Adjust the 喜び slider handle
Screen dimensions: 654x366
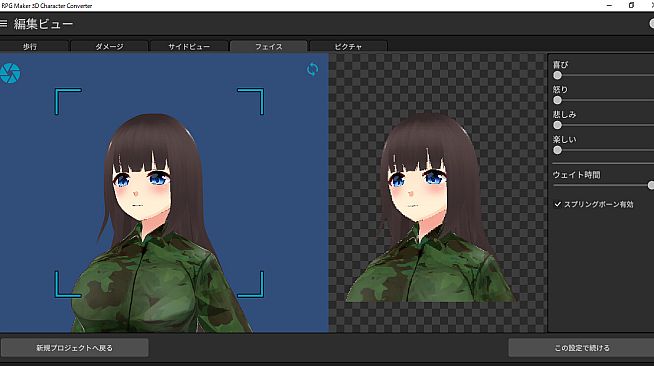click(557, 75)
